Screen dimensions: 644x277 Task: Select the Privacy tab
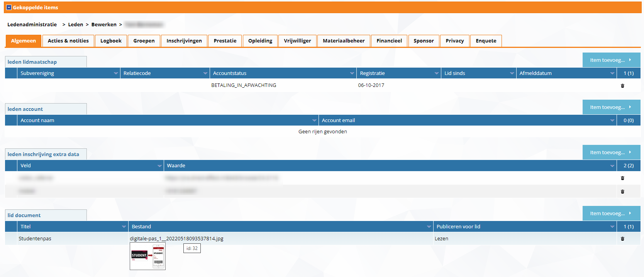(x=454, y=41)
